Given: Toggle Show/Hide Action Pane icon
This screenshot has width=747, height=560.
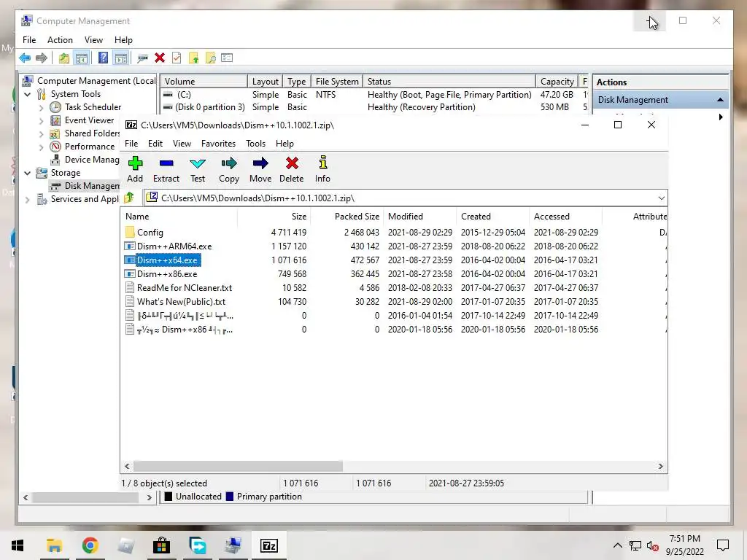Looking at the screenshot, I should (121, 58).
